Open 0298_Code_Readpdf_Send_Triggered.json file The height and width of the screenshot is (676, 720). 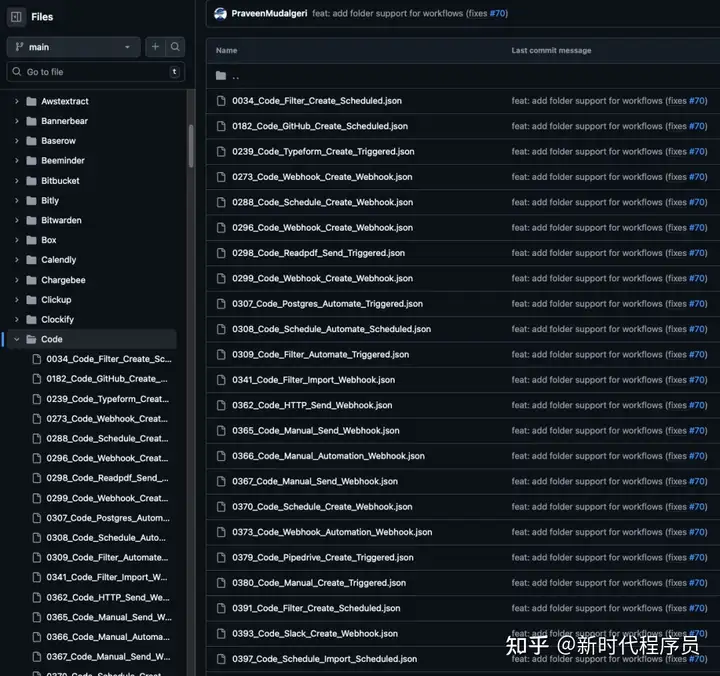point(318,253)
